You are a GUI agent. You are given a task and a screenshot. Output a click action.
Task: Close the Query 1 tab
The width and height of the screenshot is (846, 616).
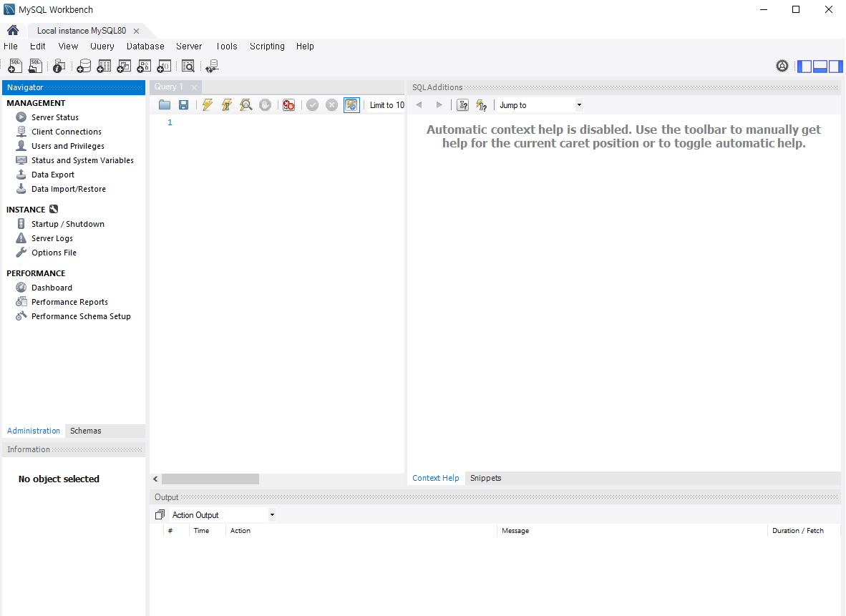click(194, 87)
